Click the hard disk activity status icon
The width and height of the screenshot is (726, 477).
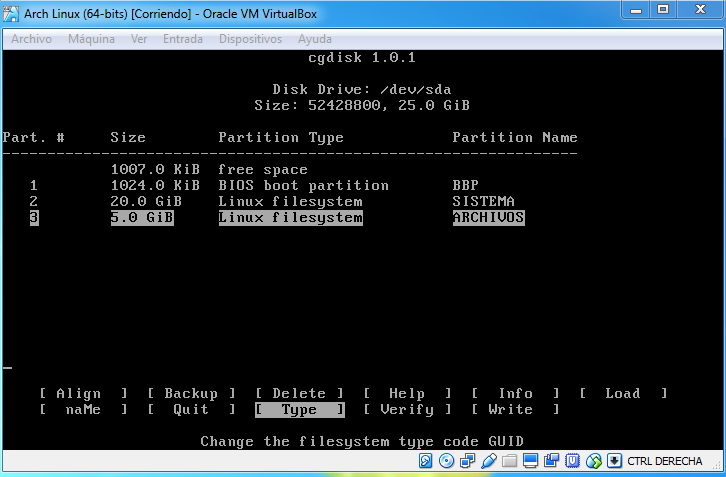pos(425,461)
